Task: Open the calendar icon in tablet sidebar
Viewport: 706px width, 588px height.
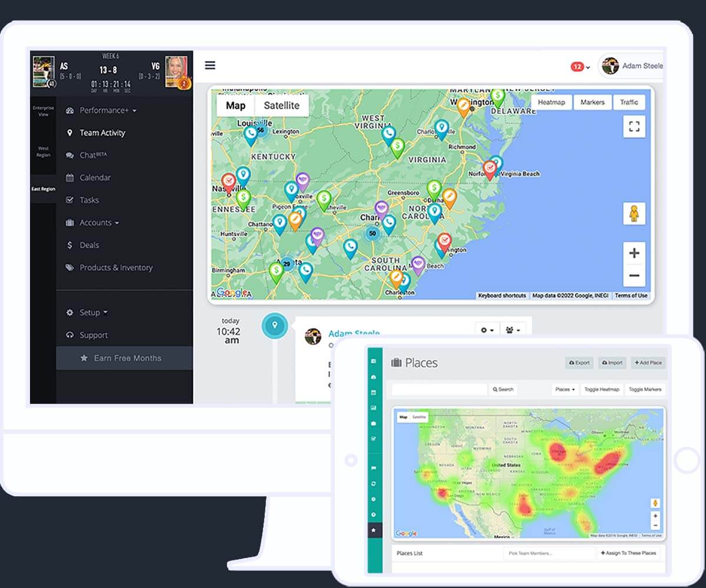Action: click(374, 392)
